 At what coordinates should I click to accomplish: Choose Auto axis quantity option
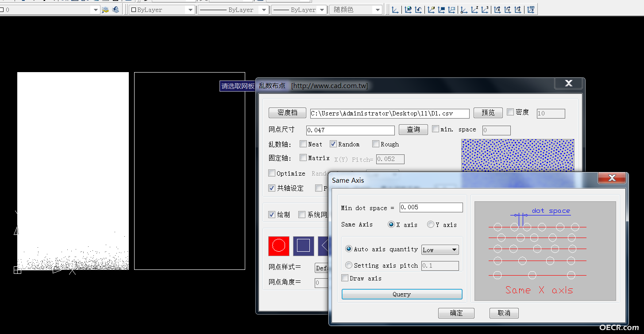pyautogui.click(x=349, y=249)
